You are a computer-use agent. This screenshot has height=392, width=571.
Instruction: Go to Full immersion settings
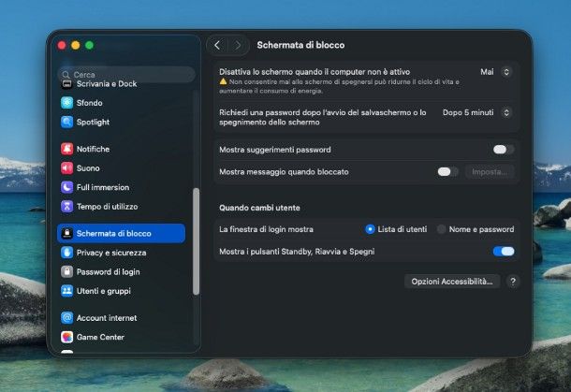coord(121,187)
